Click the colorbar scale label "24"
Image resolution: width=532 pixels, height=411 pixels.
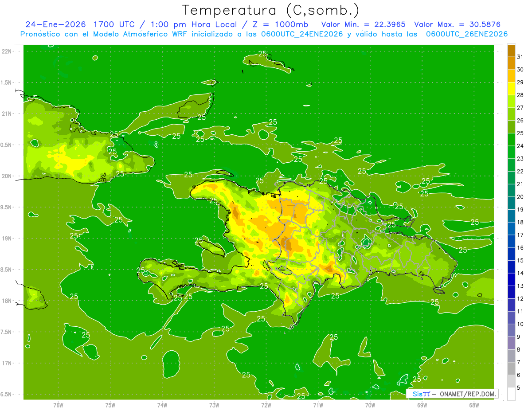[x=520, y=146]
